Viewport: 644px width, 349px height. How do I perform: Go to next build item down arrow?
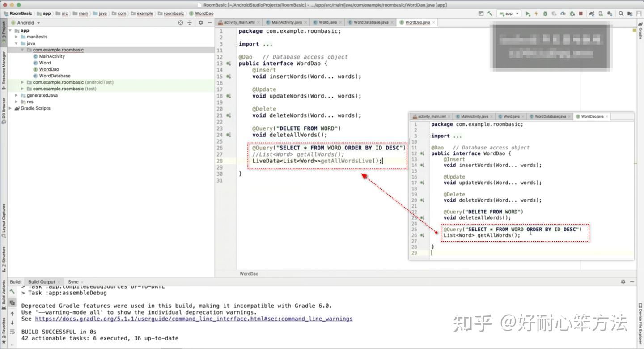pyautogui.click(x=12, y=323)
